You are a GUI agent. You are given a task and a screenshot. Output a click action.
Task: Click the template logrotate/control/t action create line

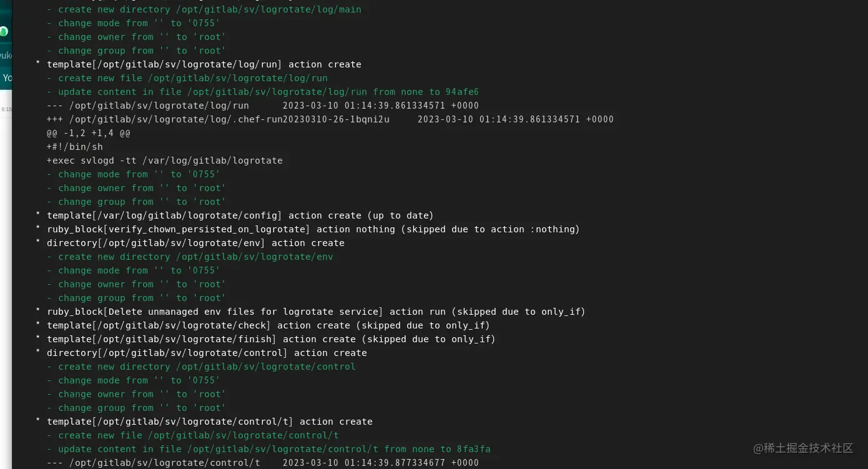point(204,422)
